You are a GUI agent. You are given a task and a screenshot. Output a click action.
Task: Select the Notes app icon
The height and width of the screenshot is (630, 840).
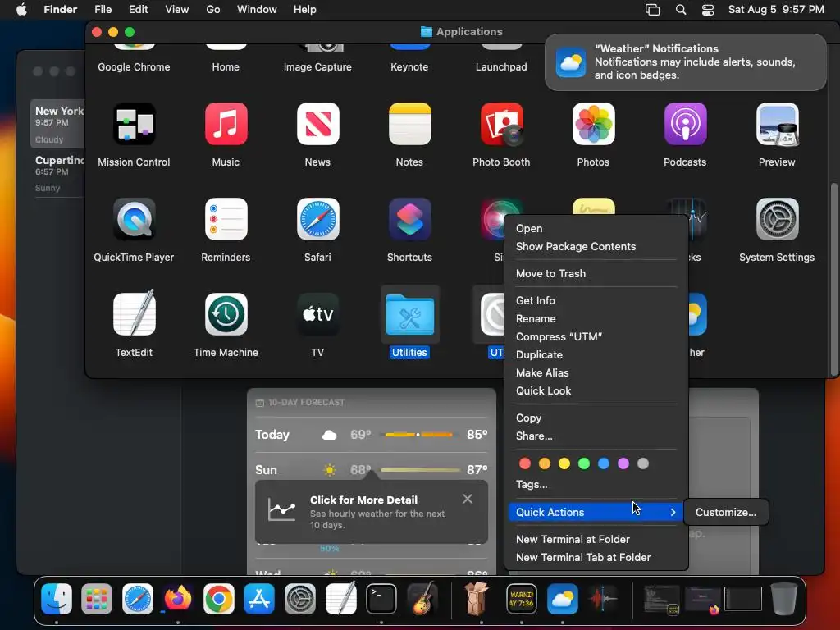[410, 125]
